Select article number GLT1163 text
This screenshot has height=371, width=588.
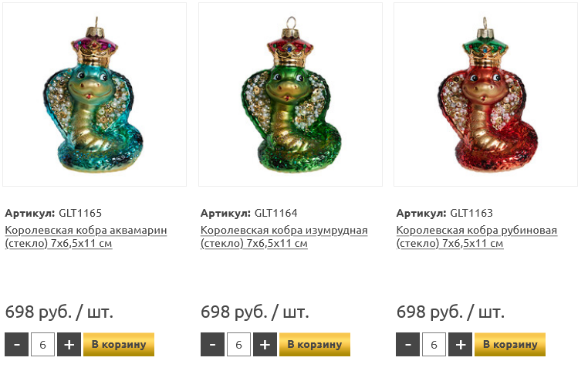click(471, 213)
